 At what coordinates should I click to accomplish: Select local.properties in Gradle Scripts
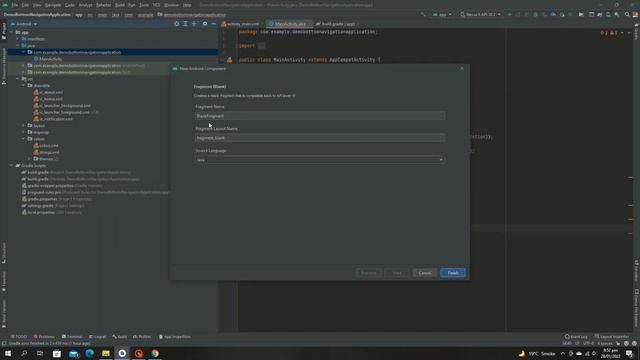[38, 212]
